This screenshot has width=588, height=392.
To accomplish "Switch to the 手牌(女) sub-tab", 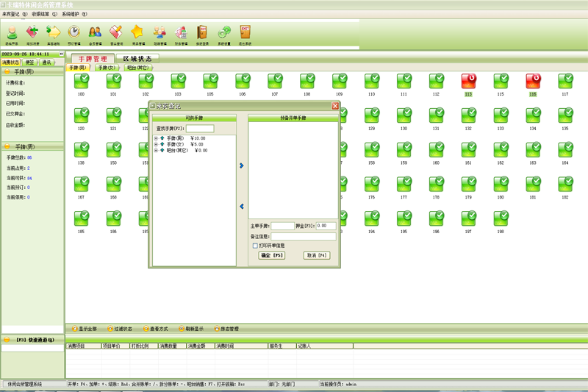I will (107, 68).
